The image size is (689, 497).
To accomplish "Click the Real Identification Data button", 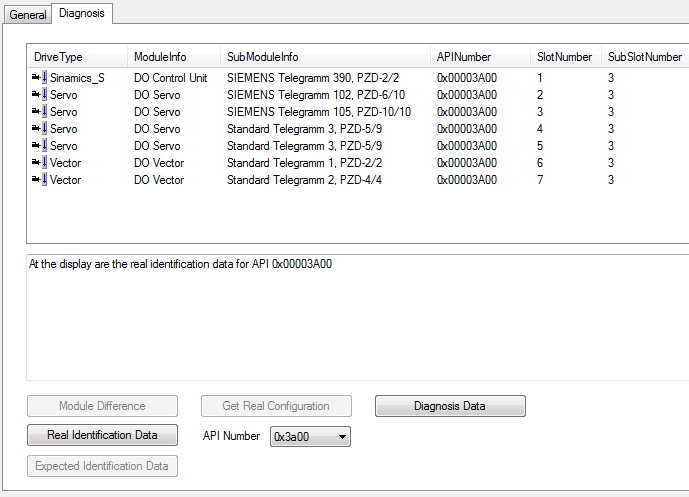I will (x=102, y=435).
